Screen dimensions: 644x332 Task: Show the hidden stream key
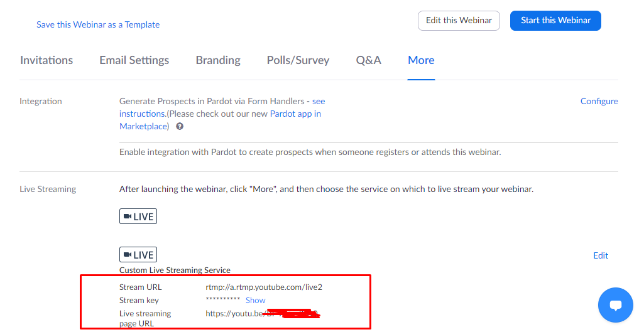(255, 301)
